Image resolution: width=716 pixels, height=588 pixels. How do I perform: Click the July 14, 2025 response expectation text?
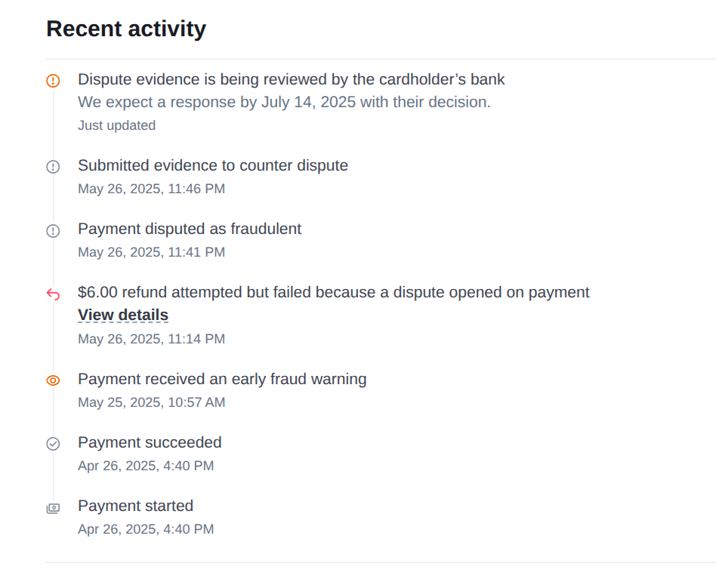pyautogui.click(x=284, y=102)
